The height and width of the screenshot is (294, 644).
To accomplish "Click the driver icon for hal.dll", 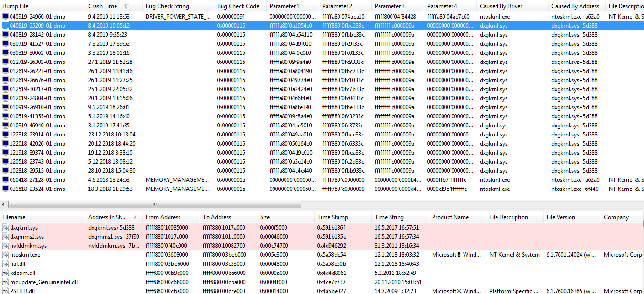I will tap(5, 264).
